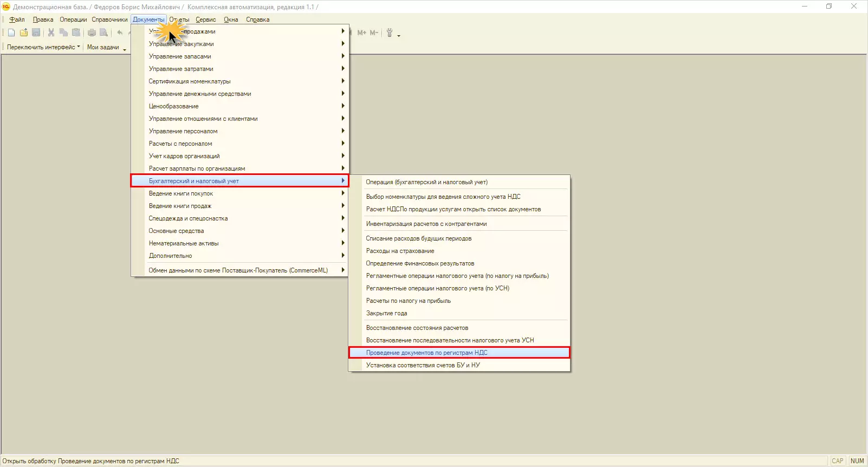Screen dimensions: 868x467
Task: Select Основные средства menu item
Action: (x=240, y=231)
